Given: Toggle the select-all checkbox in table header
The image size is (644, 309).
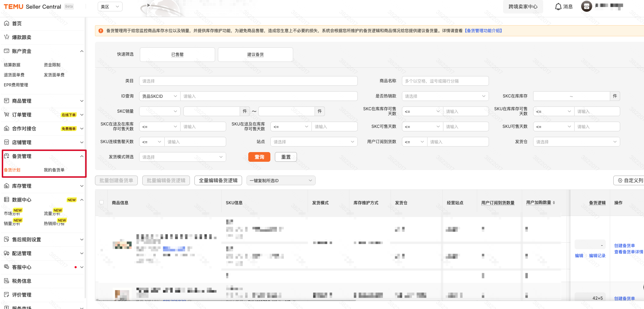Looking at the screenshot, I should (102, 203).
